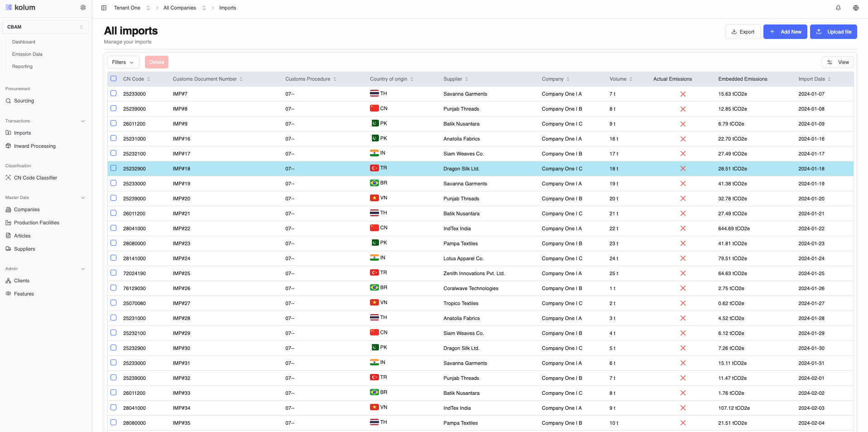Image resolution: width=868 pixels, height=432 pixels.
Task: Sort by Company column arrows
Action: click(568, 79)
